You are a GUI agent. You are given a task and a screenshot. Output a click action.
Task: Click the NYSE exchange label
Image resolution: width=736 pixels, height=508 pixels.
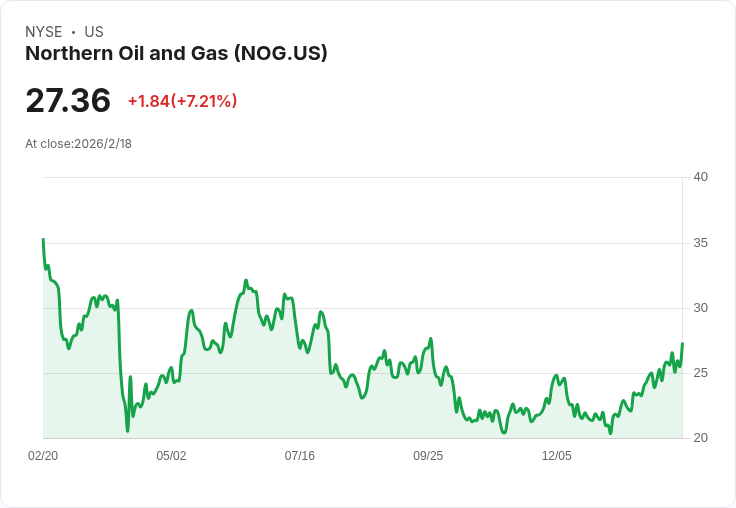[x=43, y=32]
